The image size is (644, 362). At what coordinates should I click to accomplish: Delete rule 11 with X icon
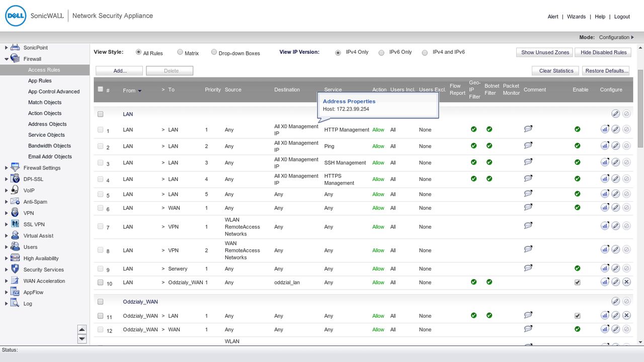click(626, 316)
